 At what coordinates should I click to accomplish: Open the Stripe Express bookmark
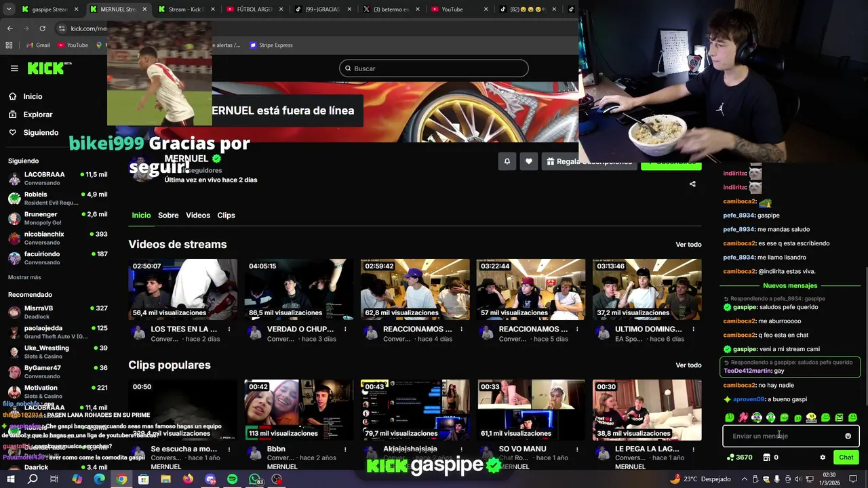coord(271,45)
